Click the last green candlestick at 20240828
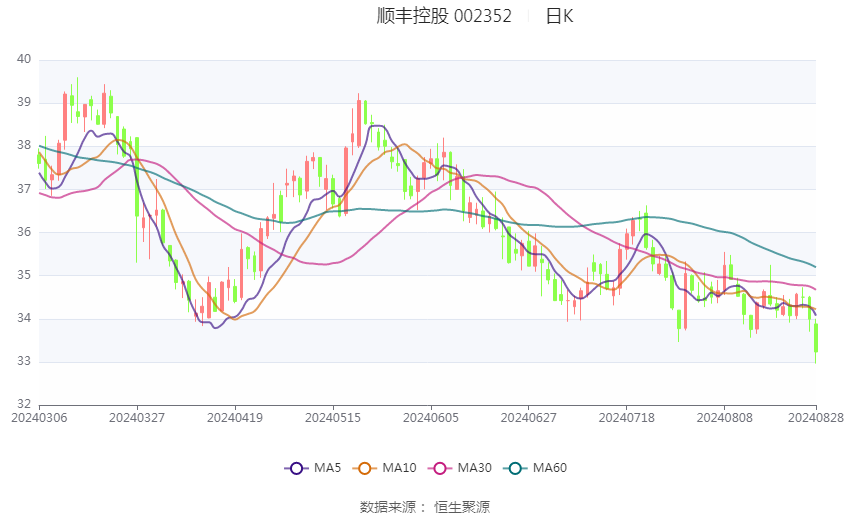The width and height of the screenshot is (850, 517). click(x=816, y=338)
